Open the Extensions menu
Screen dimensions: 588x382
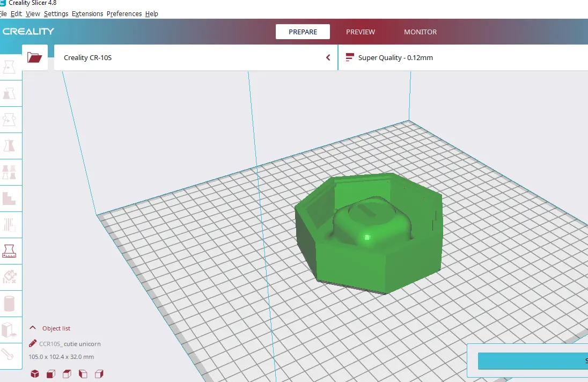coord(87,13)
